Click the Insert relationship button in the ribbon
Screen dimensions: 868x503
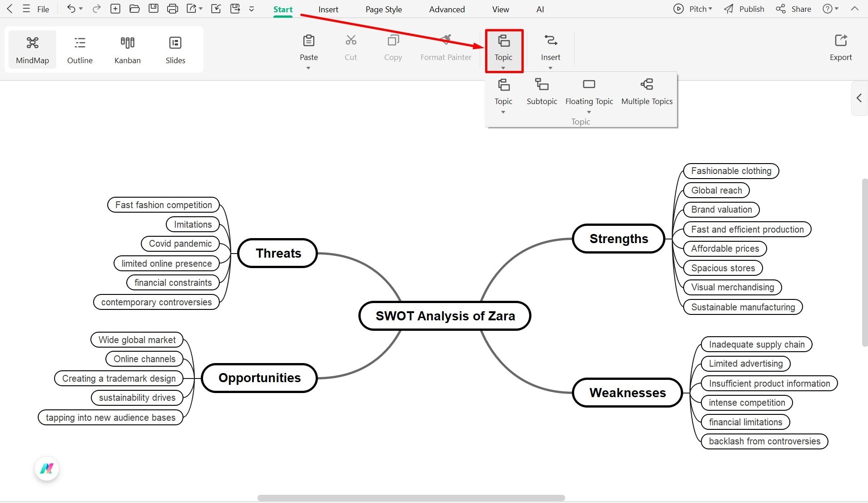point(551,47)
